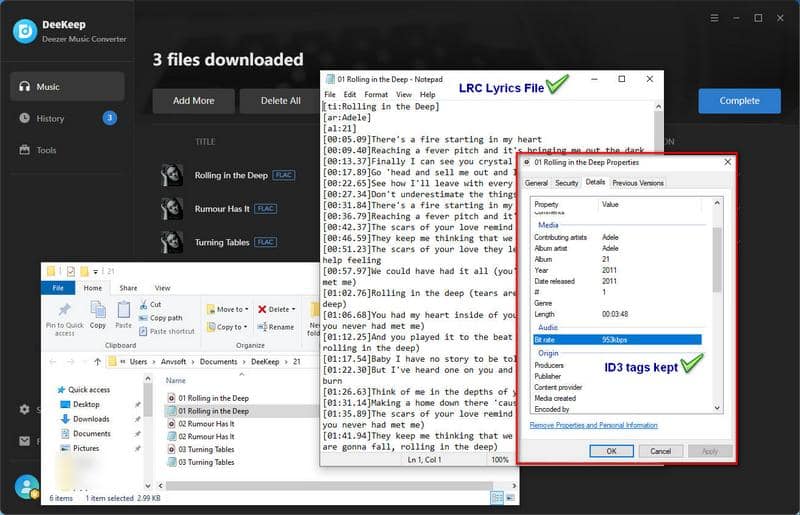800x515 pixels.
Task: Open Copy to dropdown in Explorer
Action: (227, 327)
